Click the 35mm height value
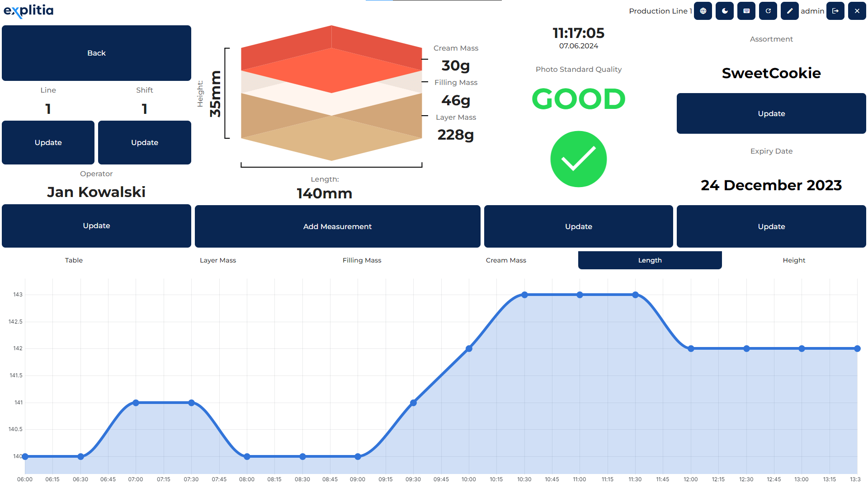Screen dimensions: 868x488 (215, 94)
